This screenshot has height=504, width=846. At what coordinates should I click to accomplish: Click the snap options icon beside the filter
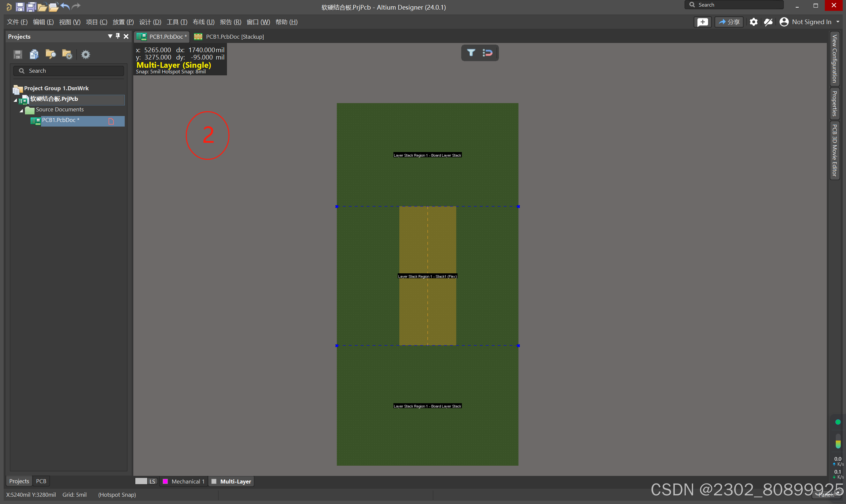[487, 53]
